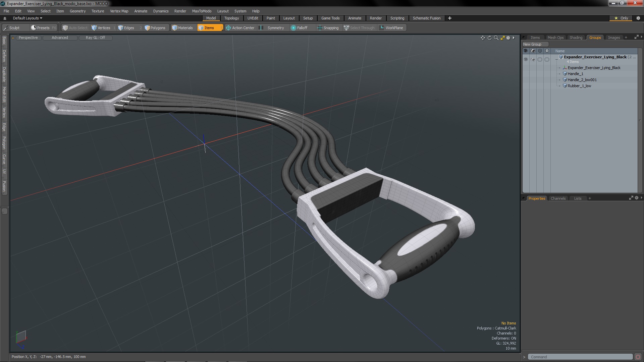Open the Action Center tool
Screen dimensions: 644x362
240,28
